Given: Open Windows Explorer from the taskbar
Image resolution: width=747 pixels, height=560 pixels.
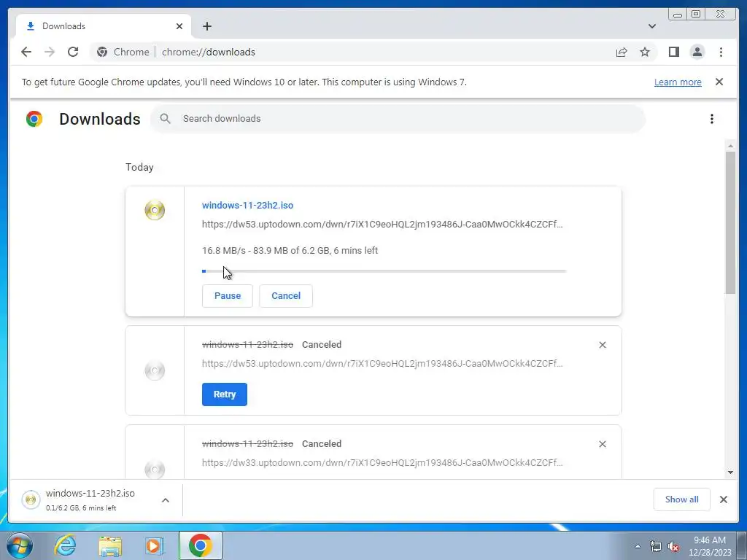Looking at the screenshot, I should (x=110, y=545).
